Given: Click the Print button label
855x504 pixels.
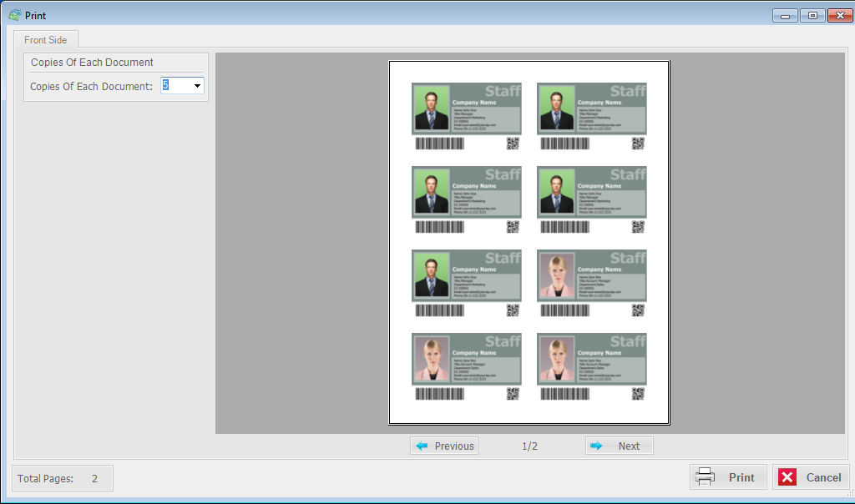Looking at the screenshot, I should coord(741,477).
